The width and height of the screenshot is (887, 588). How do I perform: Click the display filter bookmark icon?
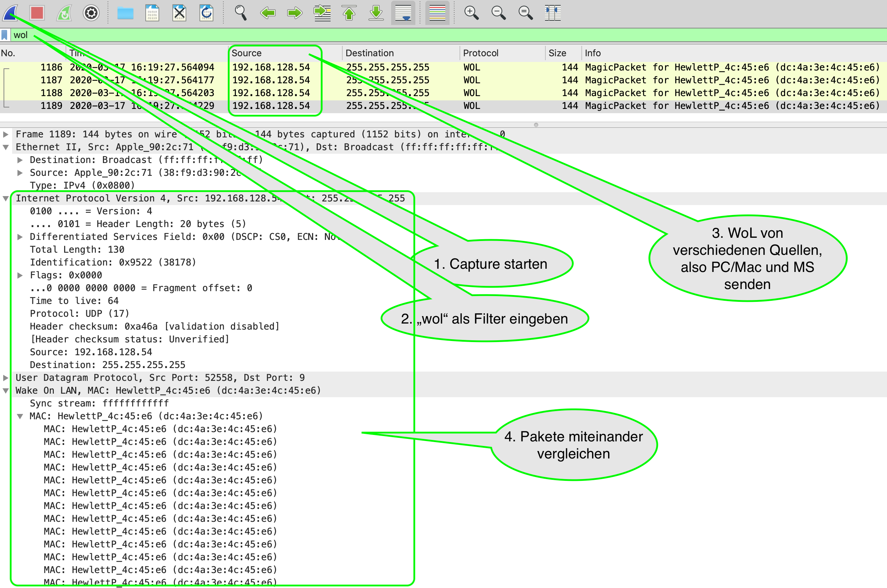(x=5, y=35)
